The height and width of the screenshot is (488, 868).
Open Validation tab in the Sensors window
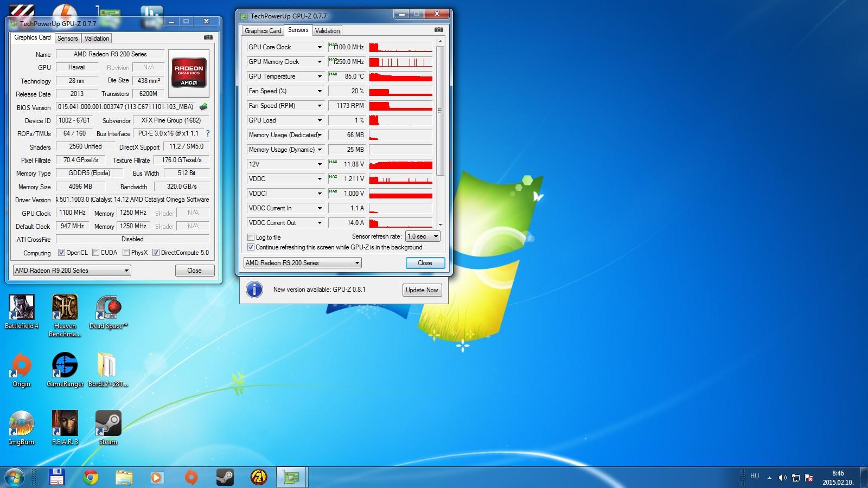point(328,31)
